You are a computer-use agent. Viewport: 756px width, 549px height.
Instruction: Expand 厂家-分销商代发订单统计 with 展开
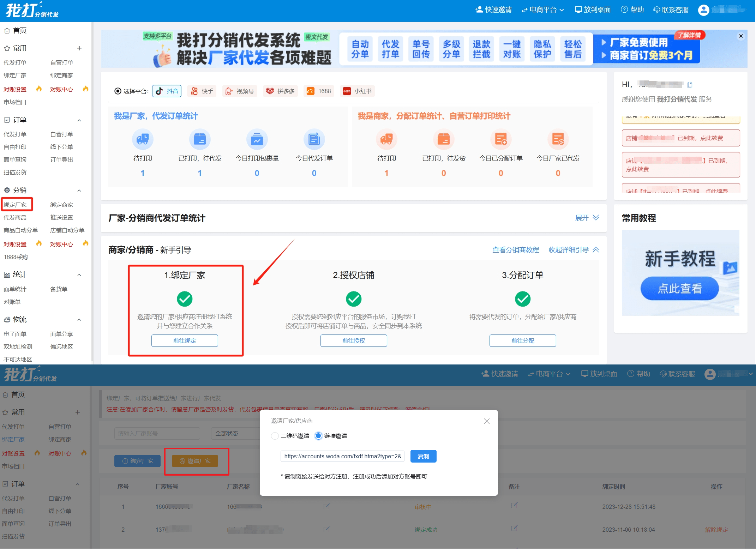tap(587, 218)
